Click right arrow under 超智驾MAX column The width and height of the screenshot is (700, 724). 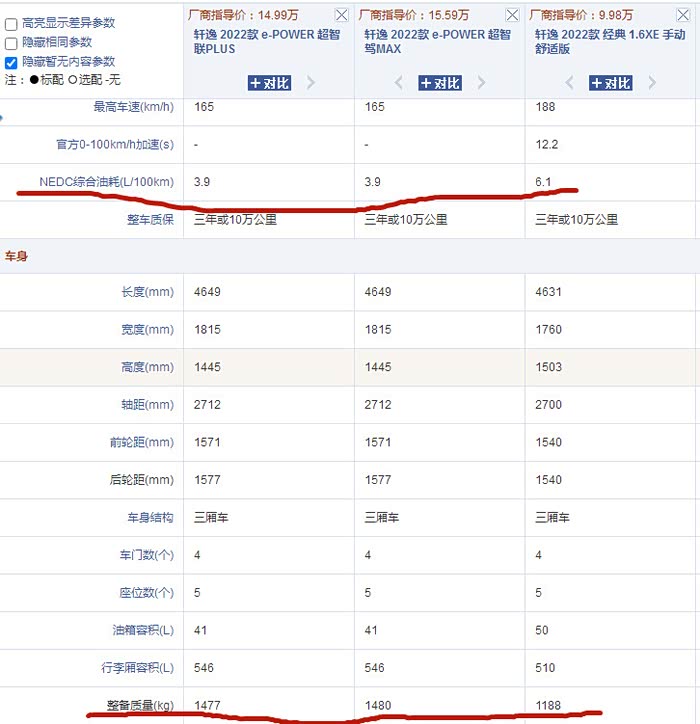coord(481,83)
